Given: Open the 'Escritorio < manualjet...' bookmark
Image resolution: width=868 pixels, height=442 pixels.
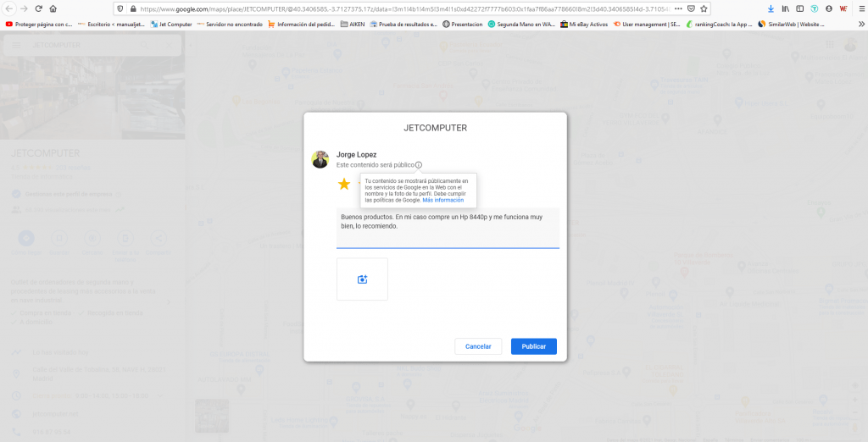Looking at the screenshot, I should click(111, 25).
